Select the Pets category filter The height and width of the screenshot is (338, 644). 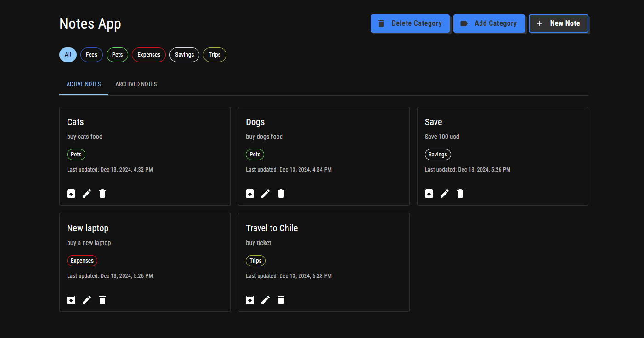117,55
